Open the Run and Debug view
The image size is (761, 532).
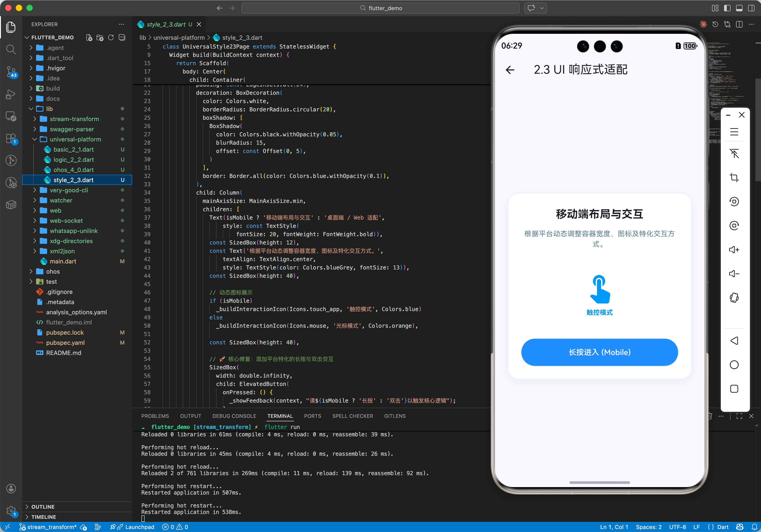pos(11,94)
